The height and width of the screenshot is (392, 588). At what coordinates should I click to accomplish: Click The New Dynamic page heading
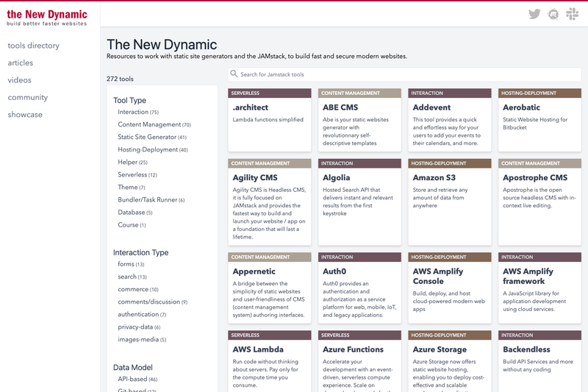point(162,45)
